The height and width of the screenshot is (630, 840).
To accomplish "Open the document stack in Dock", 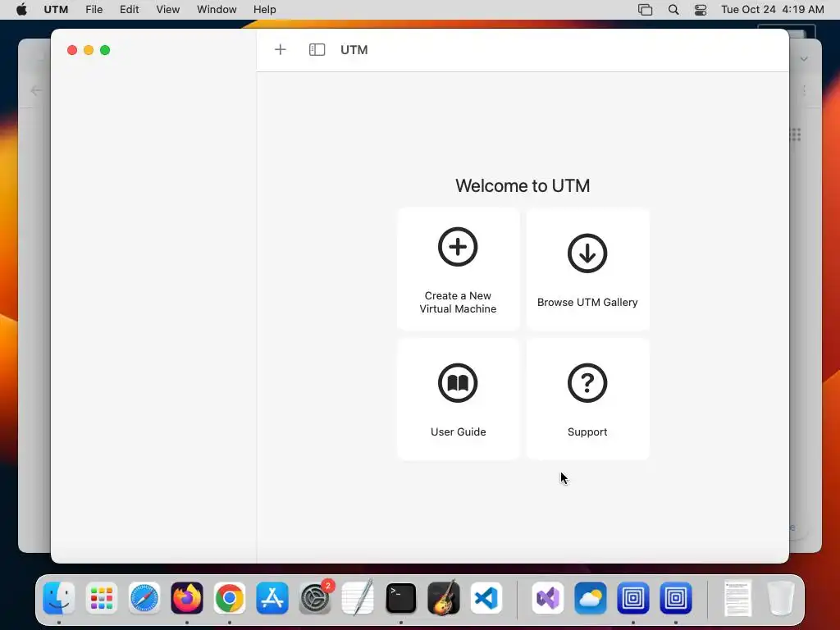I will 737,598.
